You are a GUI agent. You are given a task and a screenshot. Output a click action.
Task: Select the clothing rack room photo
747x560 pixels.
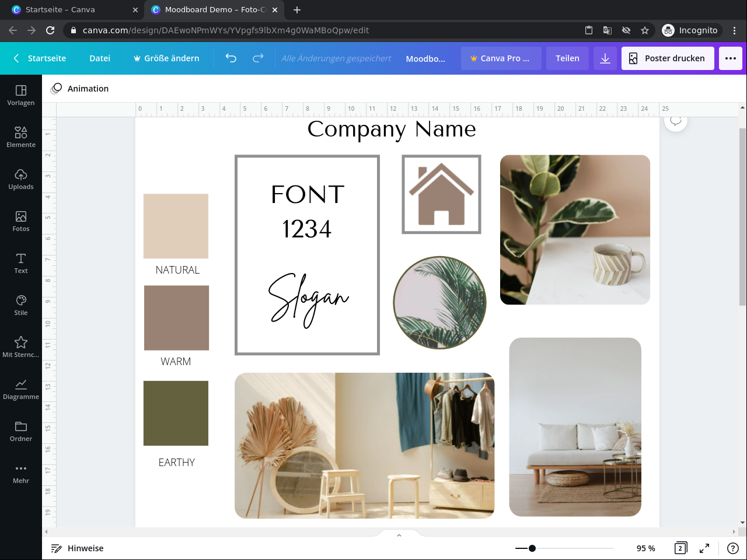pyautogui.click(x=364, y=446)
